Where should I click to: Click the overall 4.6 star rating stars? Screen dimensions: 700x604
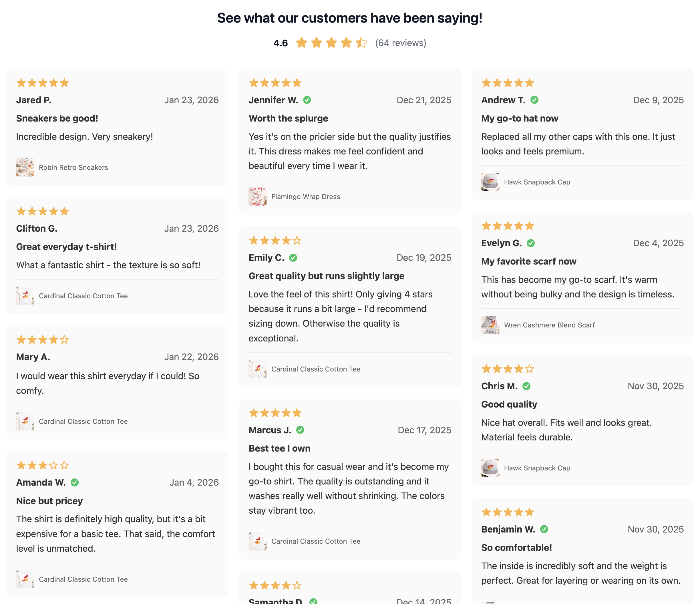coord(331,43)
